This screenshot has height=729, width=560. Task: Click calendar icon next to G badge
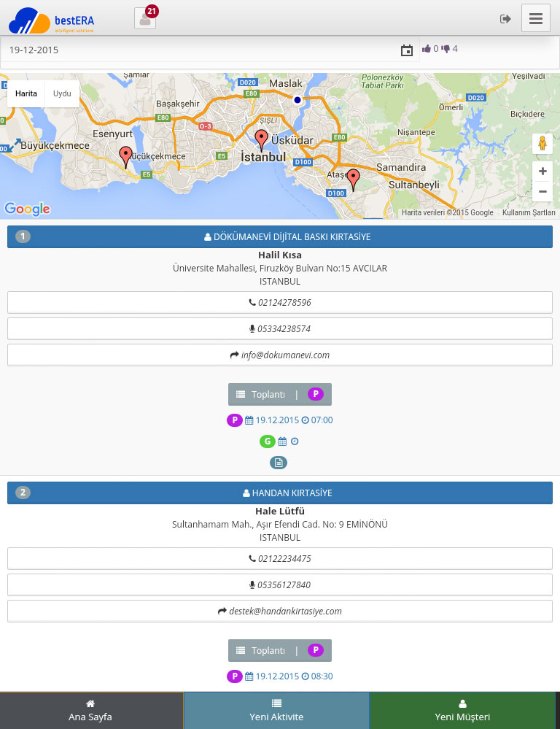(282, 441)
